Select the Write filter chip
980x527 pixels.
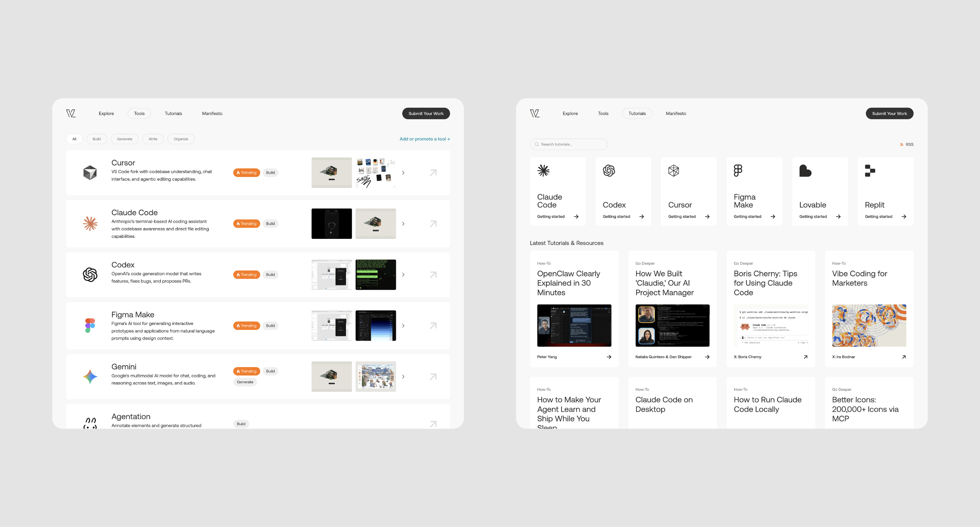tap(153, 139)
